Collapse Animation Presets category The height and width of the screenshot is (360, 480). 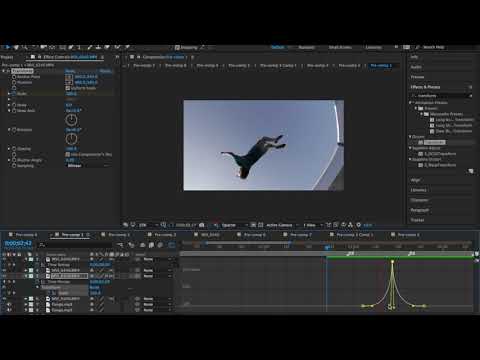pyautogui.click(x=410, y=103)
